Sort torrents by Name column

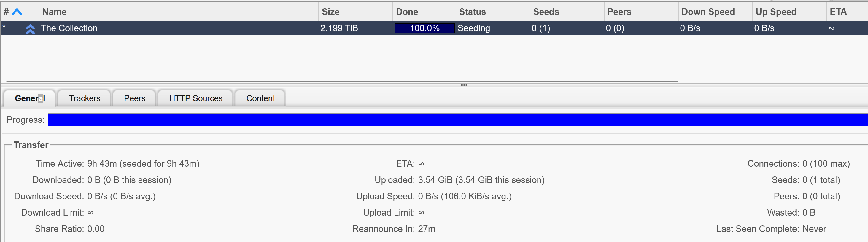coord(179,12)
